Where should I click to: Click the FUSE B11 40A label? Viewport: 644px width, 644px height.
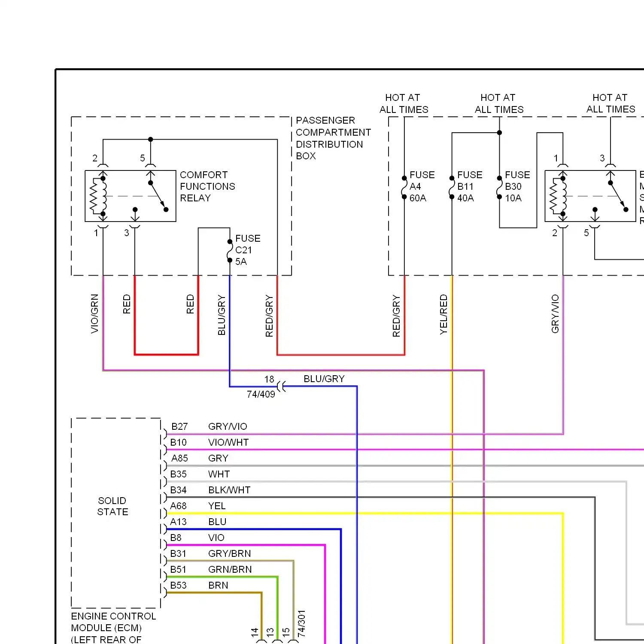[470, 186]
